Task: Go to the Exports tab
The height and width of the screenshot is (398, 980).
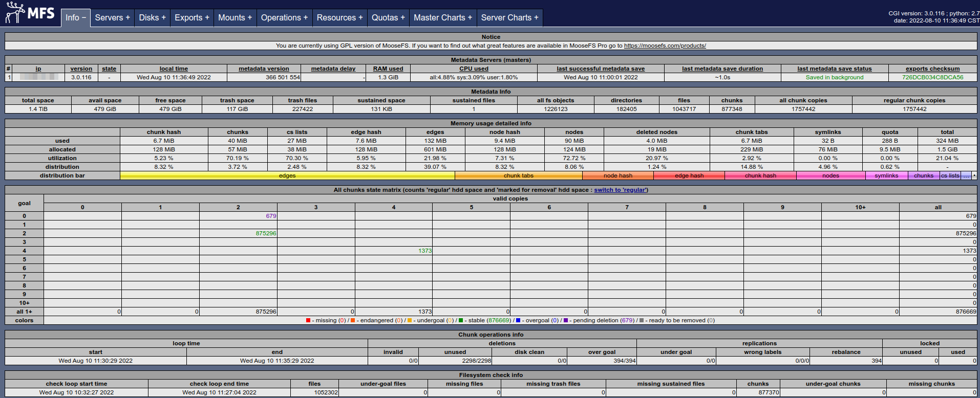Action: [192, 17]
